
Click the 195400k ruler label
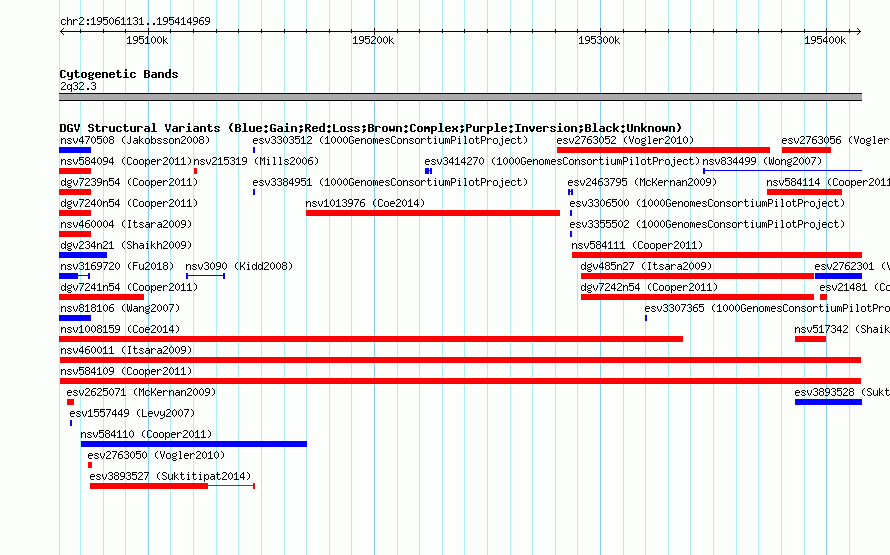pos(825,40)
